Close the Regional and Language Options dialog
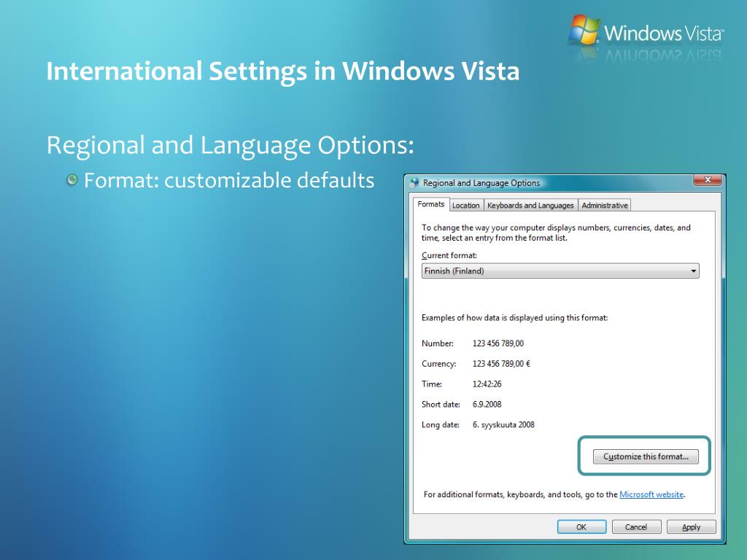The width and height of the screenshot is (747, 560). (708, 180)
